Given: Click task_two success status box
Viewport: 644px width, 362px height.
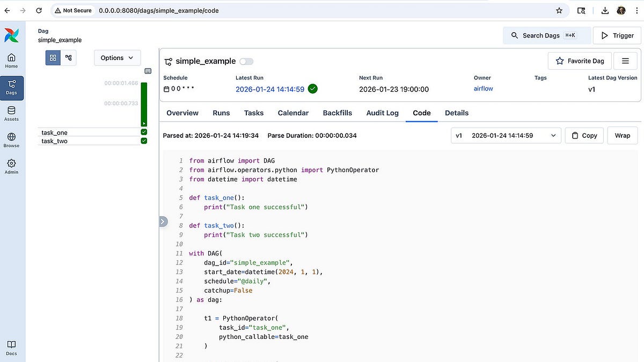Looking at the screenshot, I should tap(144, 141).
